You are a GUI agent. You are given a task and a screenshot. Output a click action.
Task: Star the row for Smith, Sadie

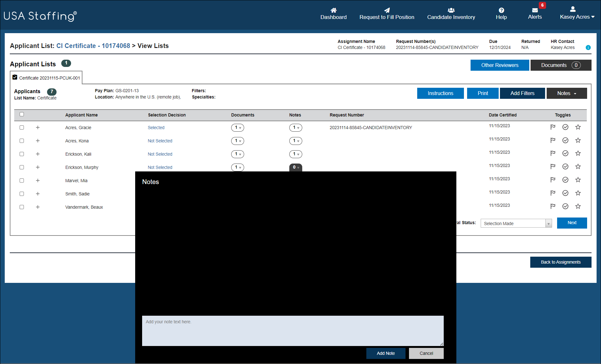click(578, 193)
